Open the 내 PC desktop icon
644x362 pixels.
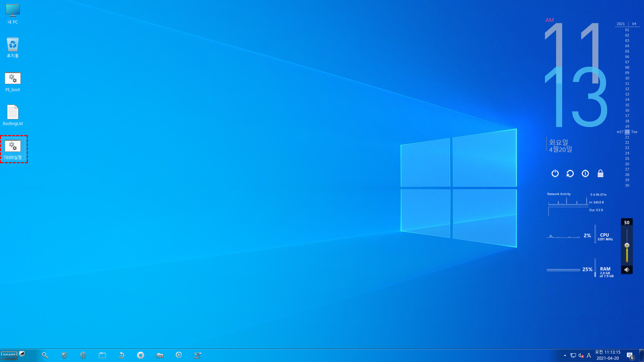[x=13, y=14]
